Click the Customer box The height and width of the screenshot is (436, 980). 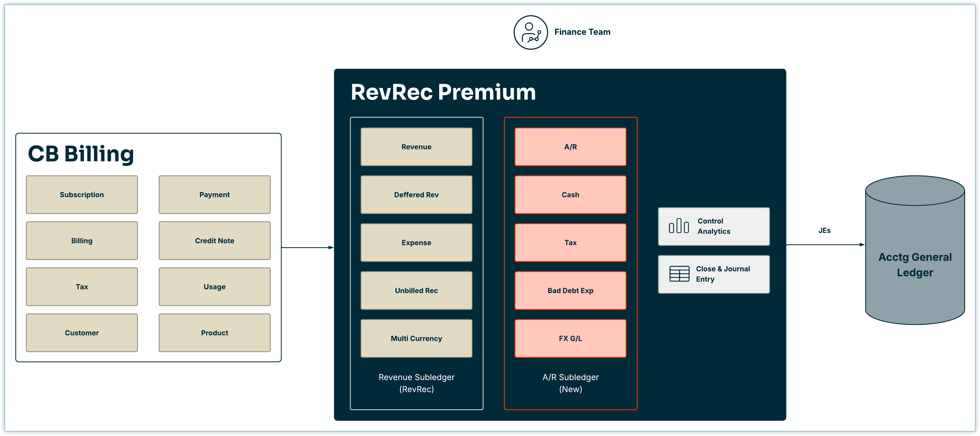[x=82, y=333]
